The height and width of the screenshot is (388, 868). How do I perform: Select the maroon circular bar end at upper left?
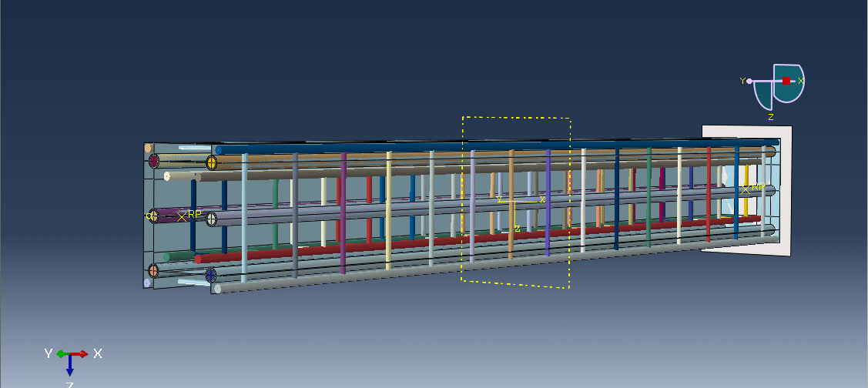154,161
